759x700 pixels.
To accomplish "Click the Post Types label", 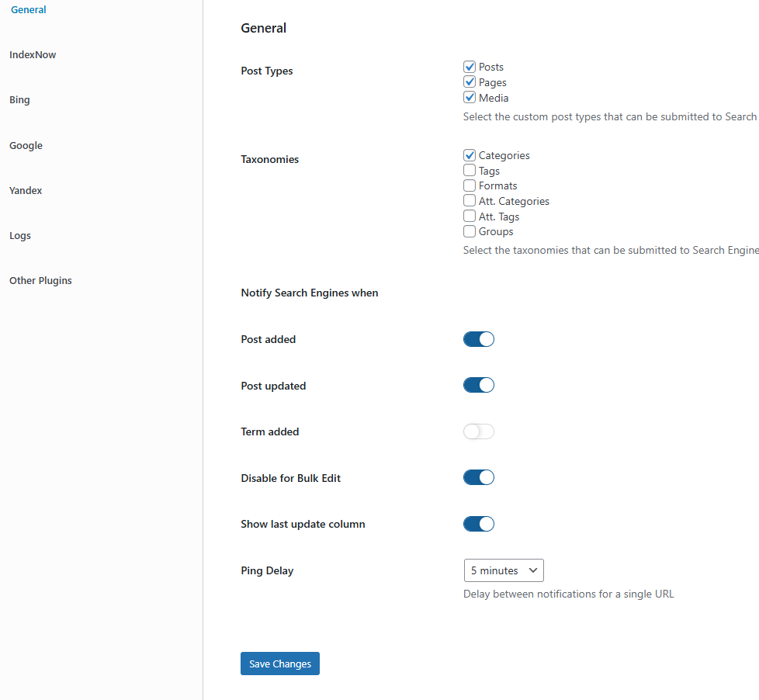I will [267, 71].
